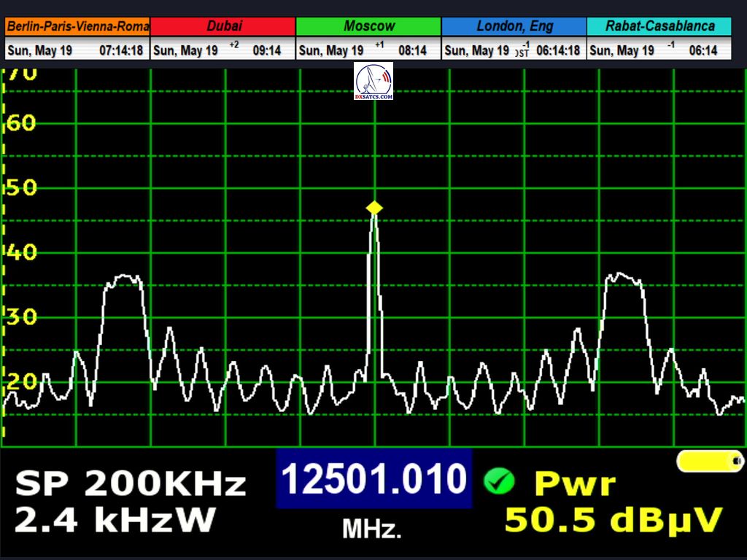Click the Dubai time reading 09:14
The width and height of the screenshot is (747, 560).
[266, 51]
